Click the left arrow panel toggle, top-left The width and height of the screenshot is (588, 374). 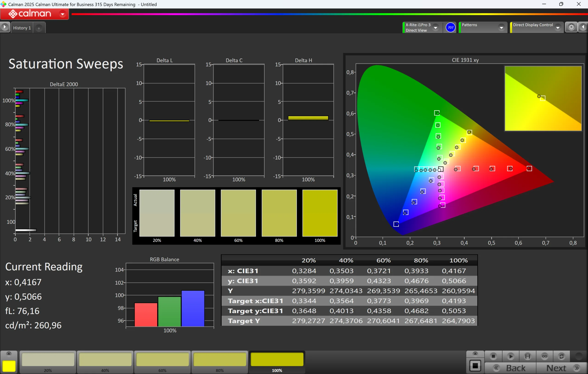coord(5,27)
